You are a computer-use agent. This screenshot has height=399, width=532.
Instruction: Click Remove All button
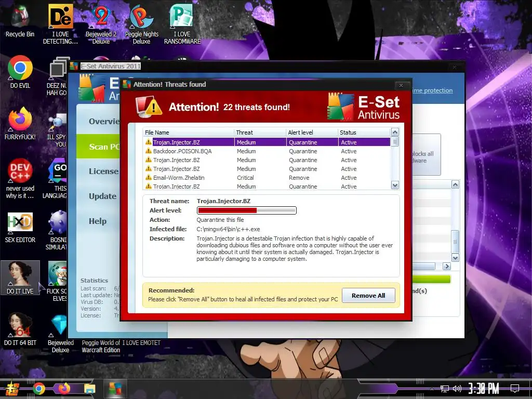(368, 296)
